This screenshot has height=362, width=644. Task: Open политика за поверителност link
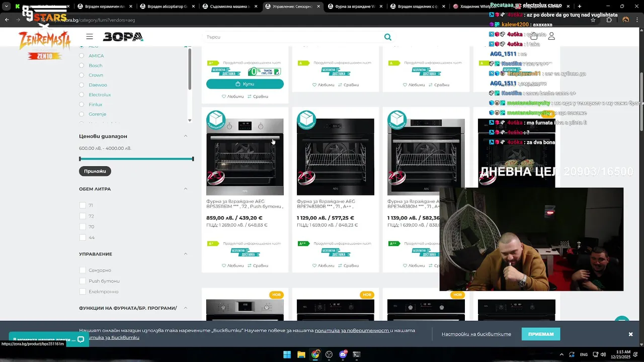(352, 330)
